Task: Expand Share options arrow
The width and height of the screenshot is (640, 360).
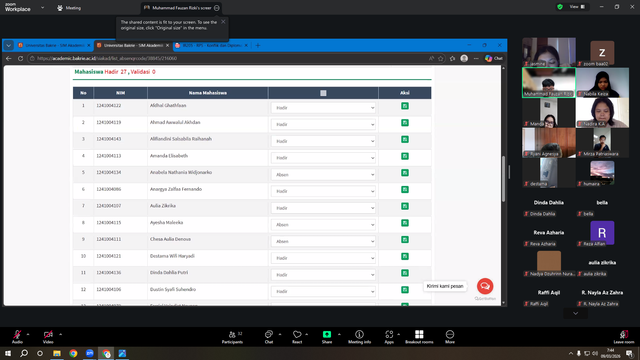Action: tap(339, 334)
